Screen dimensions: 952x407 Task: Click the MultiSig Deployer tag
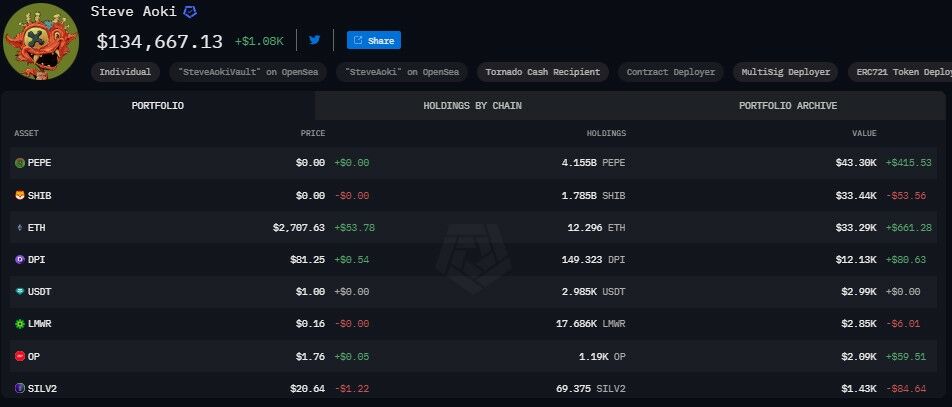(786, 72)
